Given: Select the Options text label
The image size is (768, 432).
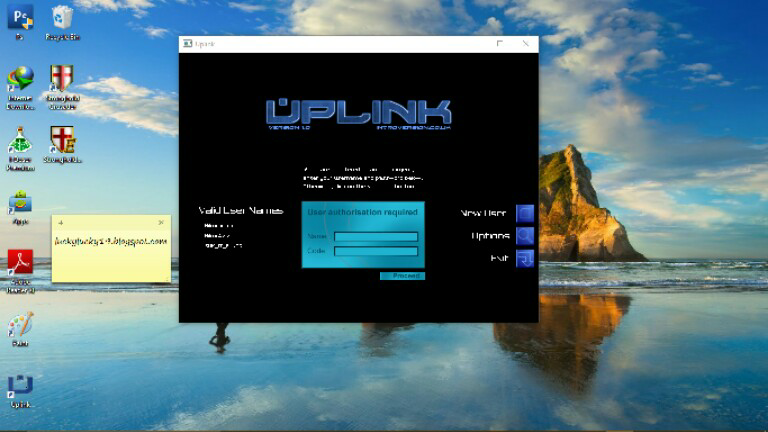Looking at the screenshot, I should (x=490, y=236).
